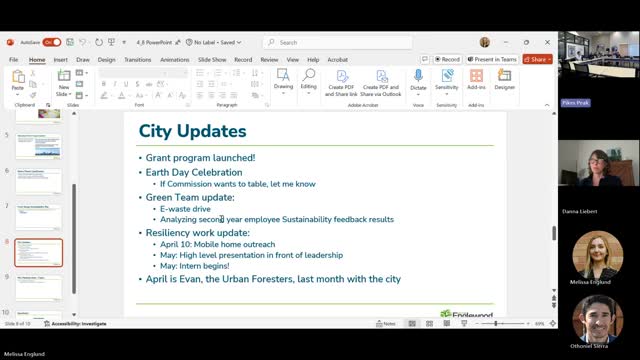This screenshot has width=640, height=360.
Task: Click into the Search box
Action: click(x=338, y=42)
